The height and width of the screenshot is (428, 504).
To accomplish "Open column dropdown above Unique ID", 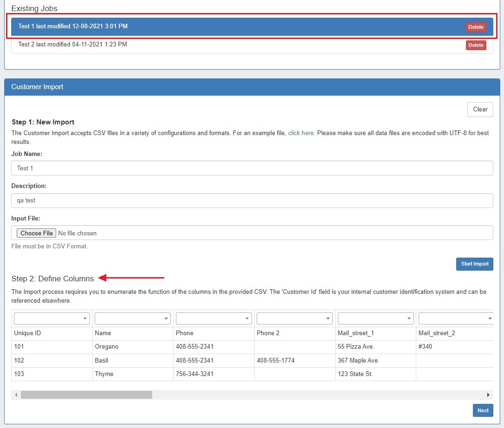I will [x=52, y=318].
